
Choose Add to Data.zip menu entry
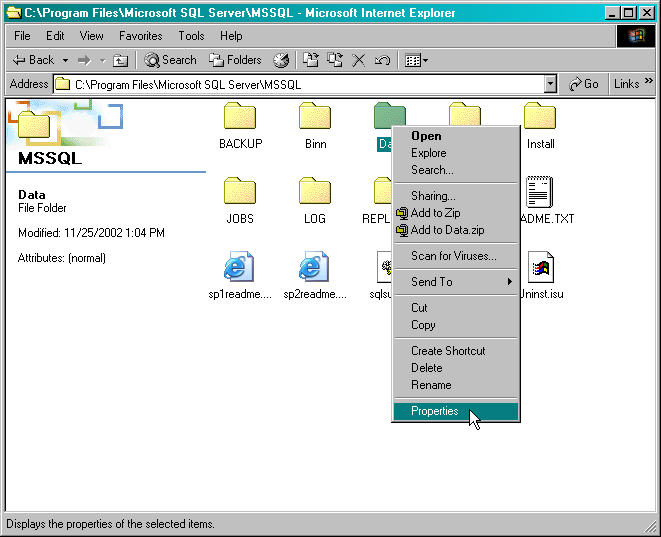point(455,230)
